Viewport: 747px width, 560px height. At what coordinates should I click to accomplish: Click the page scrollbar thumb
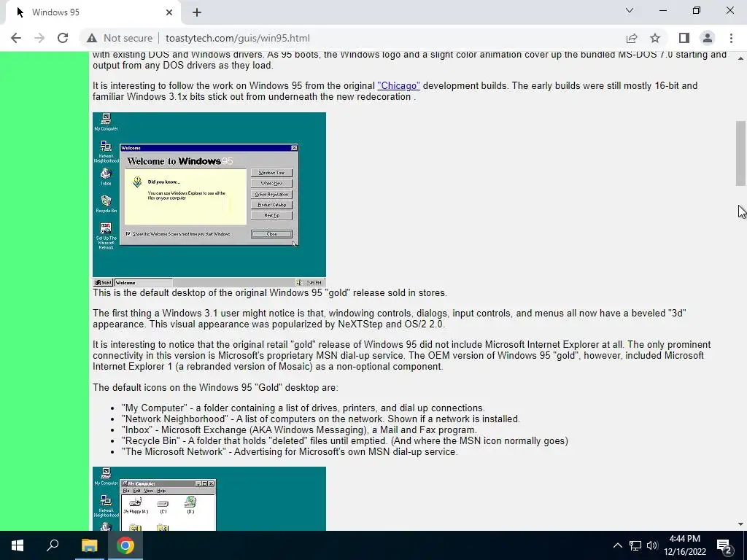point(740,153)
